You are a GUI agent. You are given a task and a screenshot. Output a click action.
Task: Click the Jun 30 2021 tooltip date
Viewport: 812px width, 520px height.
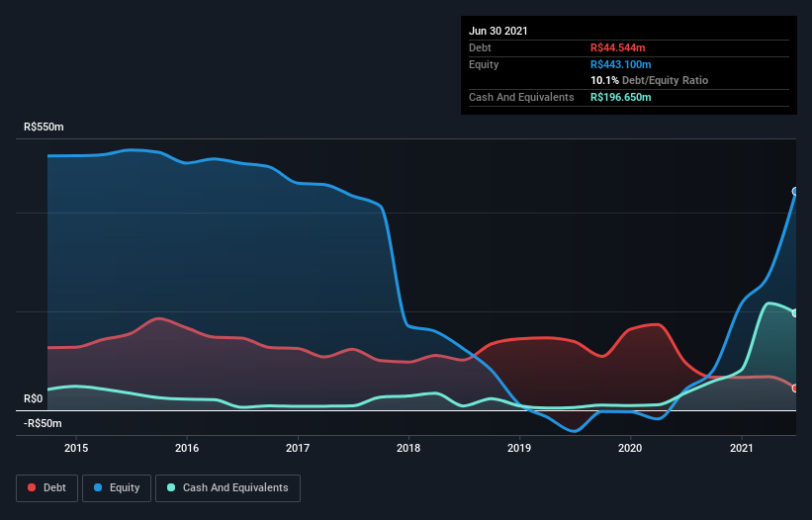(x=498, y=31)
